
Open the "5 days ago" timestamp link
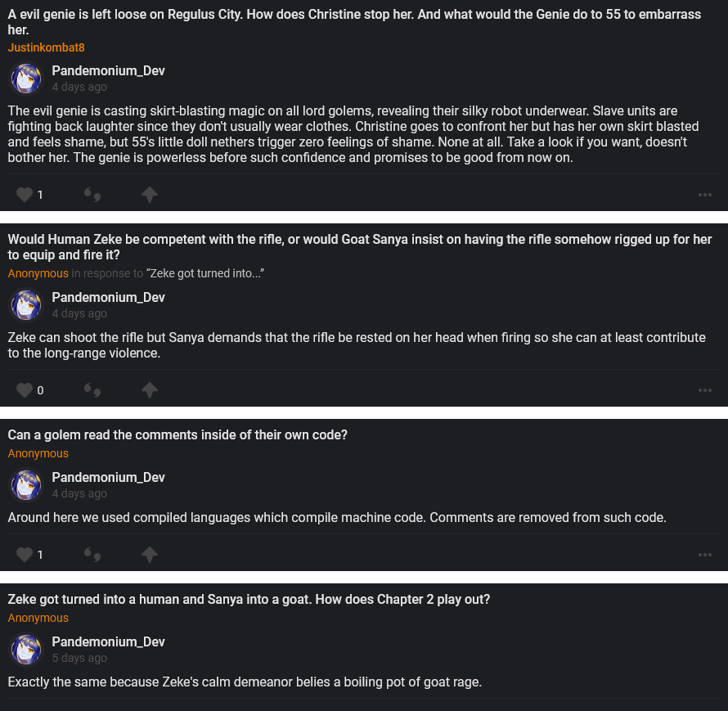tap(79, 658)
